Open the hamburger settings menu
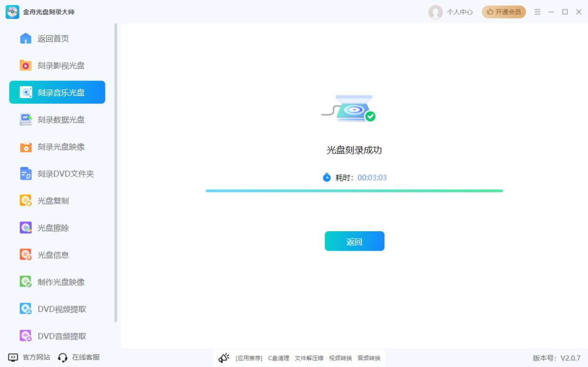The width and height of the screenshot is (588, 367). click(x=537, y=12)
